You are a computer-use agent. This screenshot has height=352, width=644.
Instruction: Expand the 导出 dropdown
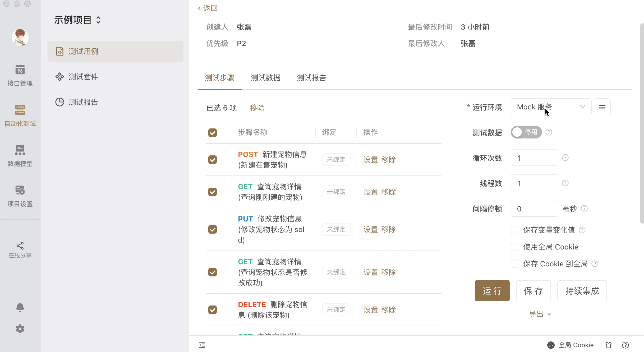click(x=540, y=314)
